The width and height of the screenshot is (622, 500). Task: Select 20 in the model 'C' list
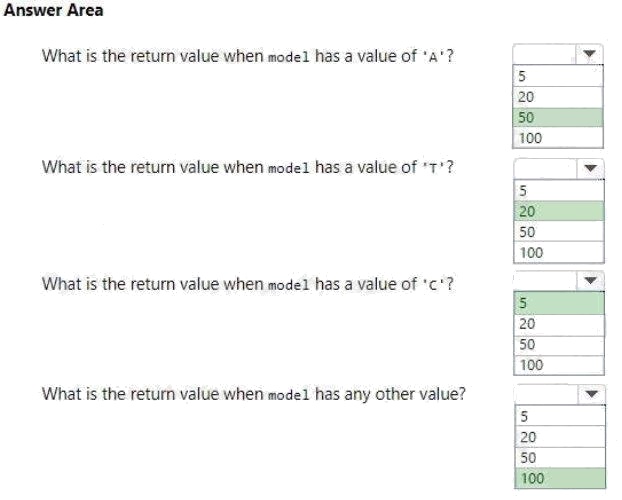tap(559, 324)
